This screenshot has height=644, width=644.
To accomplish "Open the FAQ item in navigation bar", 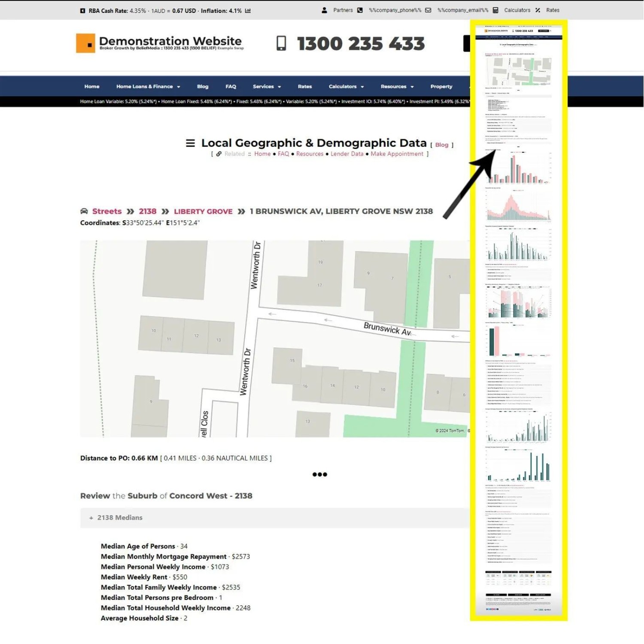I will tap(231, 87).
